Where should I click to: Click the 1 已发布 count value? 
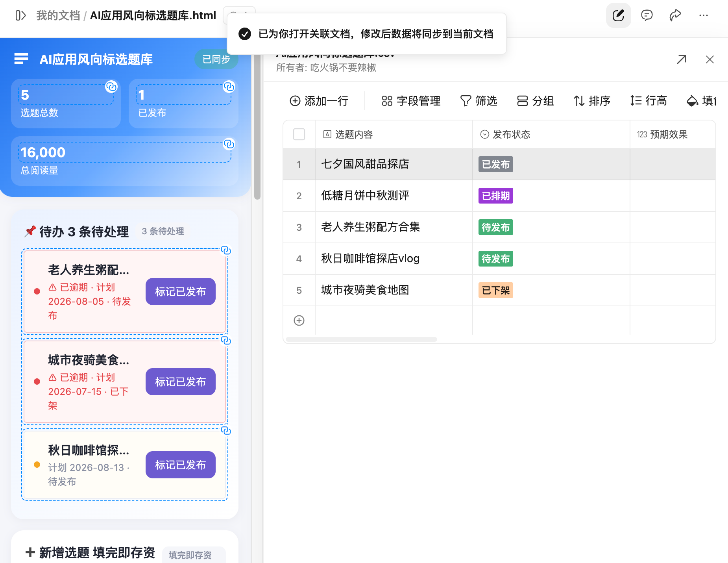pyautogui.click(x=142, y=95)
